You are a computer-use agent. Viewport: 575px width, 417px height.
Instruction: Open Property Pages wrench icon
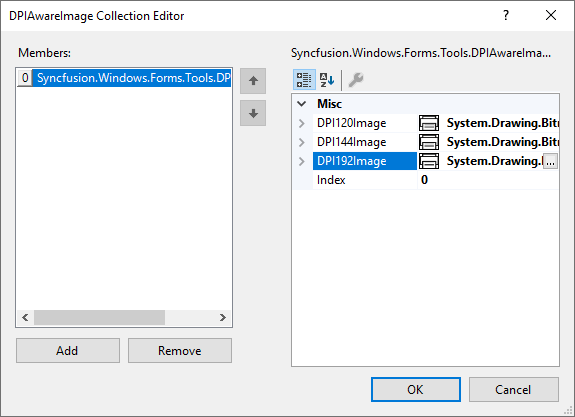pos(355,80)
